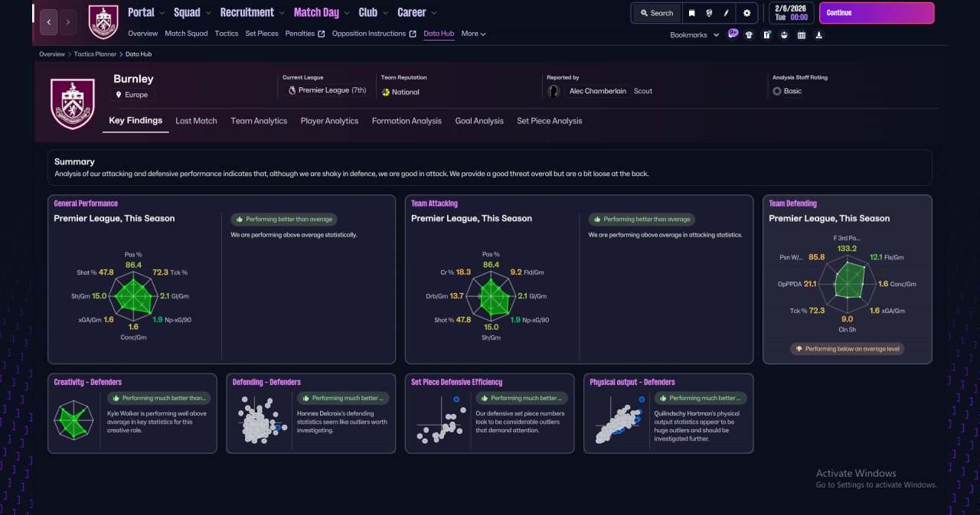Open Premier League (7th) league link

point(327,90)
